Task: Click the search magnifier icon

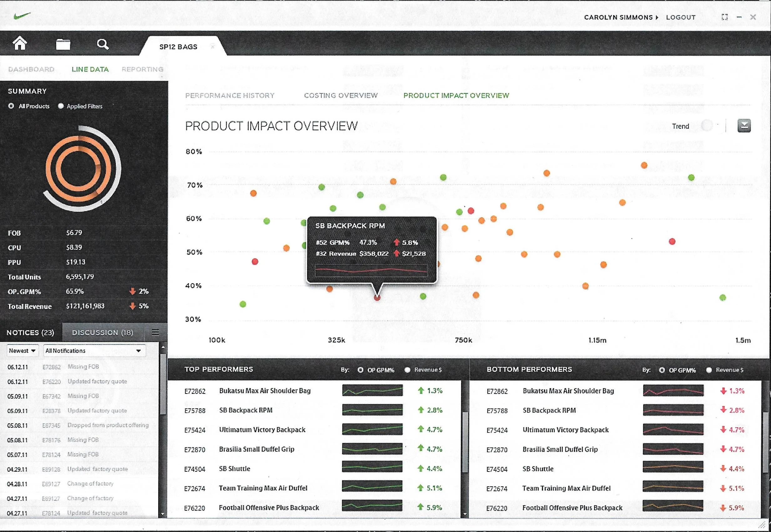Action: click(x=103, y=44)
